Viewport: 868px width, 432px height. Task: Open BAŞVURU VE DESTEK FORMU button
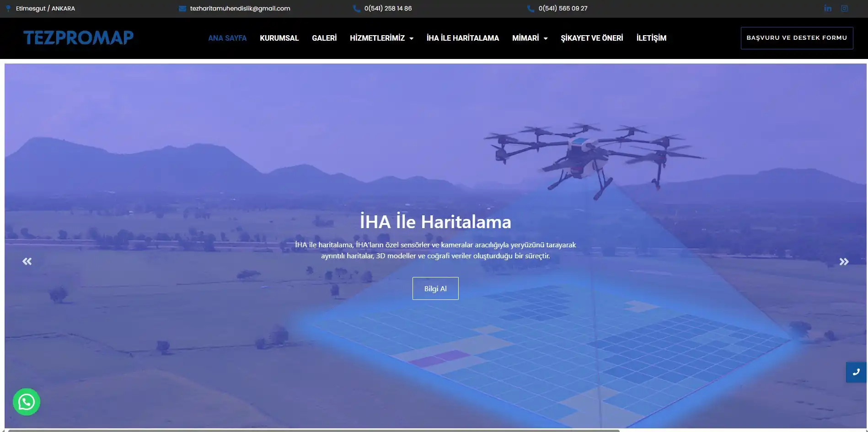[797, 38]
